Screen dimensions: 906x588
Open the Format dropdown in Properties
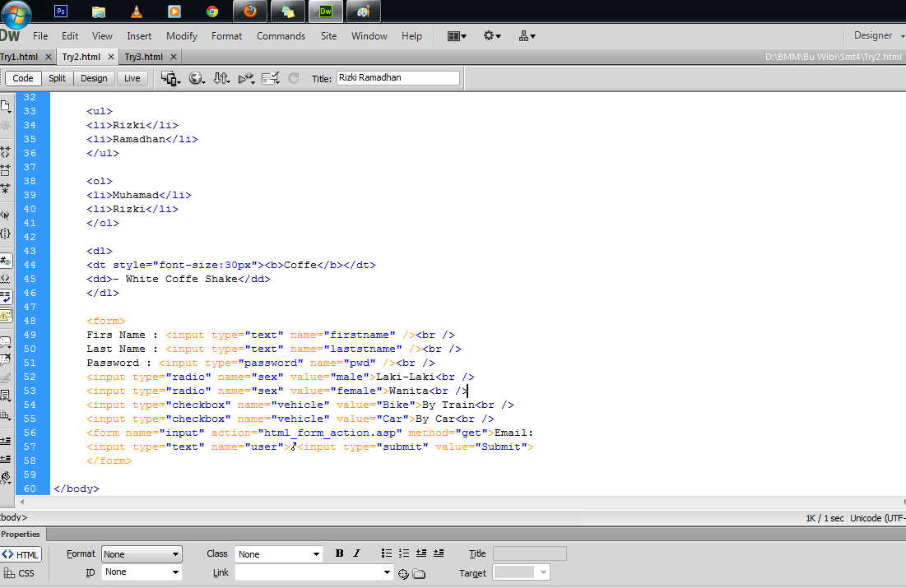142,554
